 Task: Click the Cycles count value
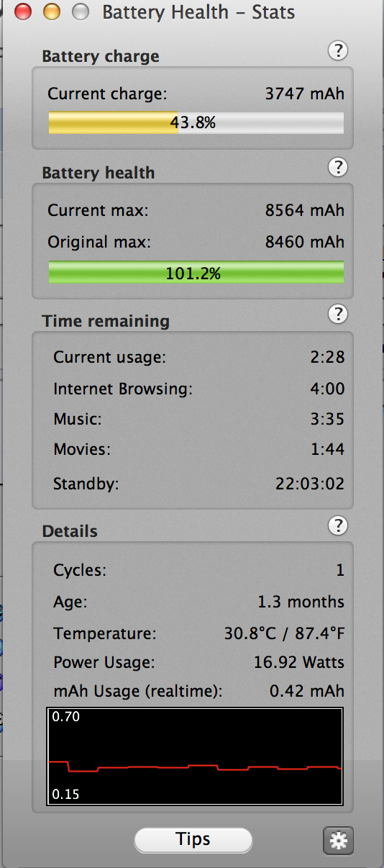click(x=340, y=571)
